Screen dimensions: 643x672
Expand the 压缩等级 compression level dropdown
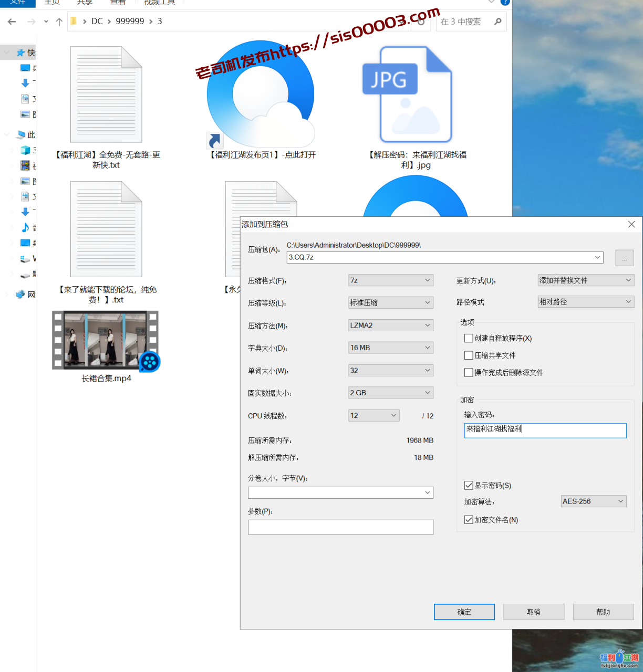click(x=390, y=302)
